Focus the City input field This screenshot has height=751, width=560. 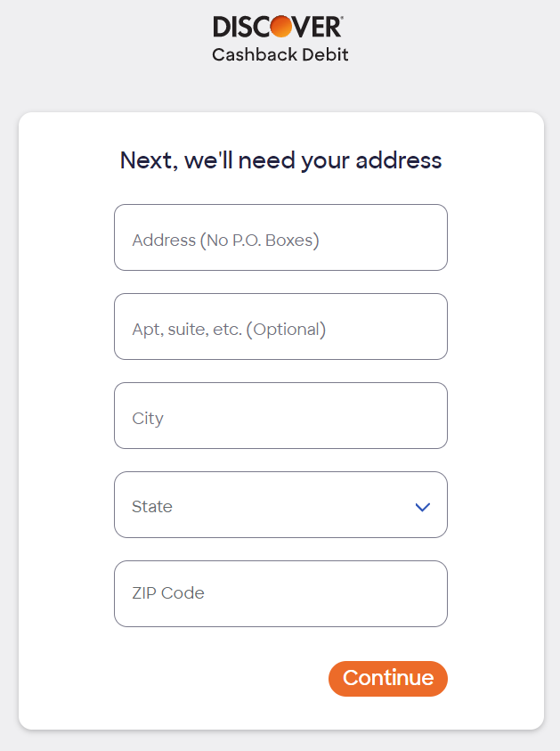tap(280, 416)
